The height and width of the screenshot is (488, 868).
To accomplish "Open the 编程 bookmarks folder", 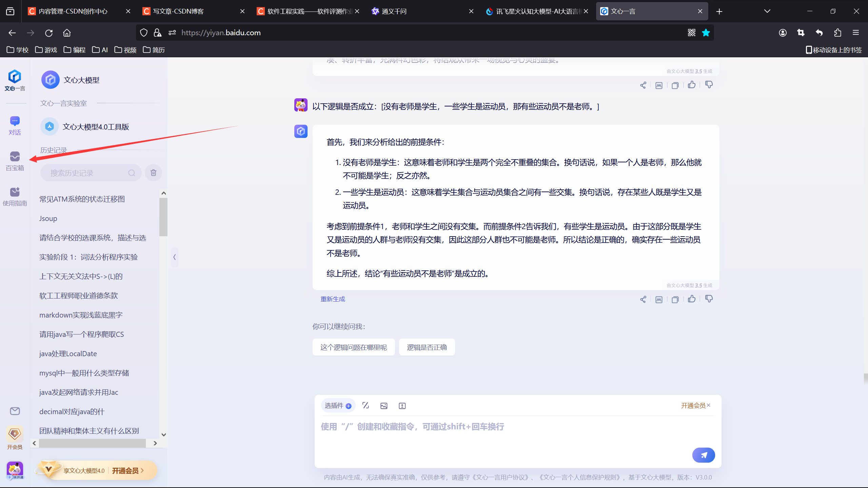I will (75, 50).
